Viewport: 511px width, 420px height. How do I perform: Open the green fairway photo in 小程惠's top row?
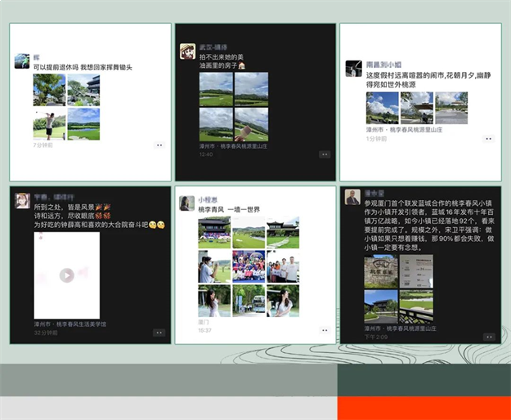coord(249,232)
